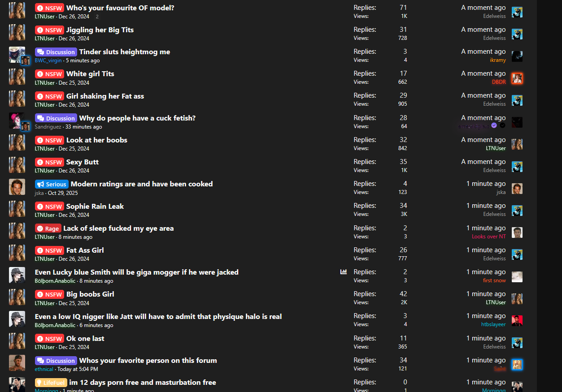
Task: Open "Whos your favorite person on this forum" thread
Action: pyautogui.click(x=148, y=361)
